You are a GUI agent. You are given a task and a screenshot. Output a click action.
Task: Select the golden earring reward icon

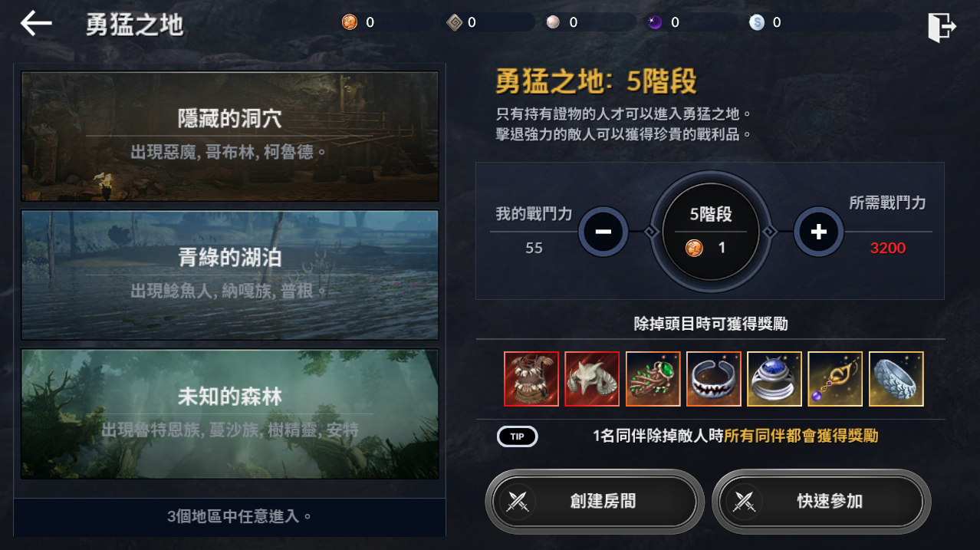point(835,379)
